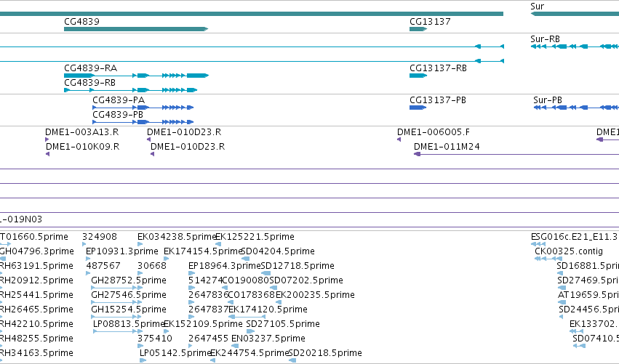Viewport: 619px width, 364px height.
Task: Click the EK152109.5prime EST label
Action: (x=204, y=324)
